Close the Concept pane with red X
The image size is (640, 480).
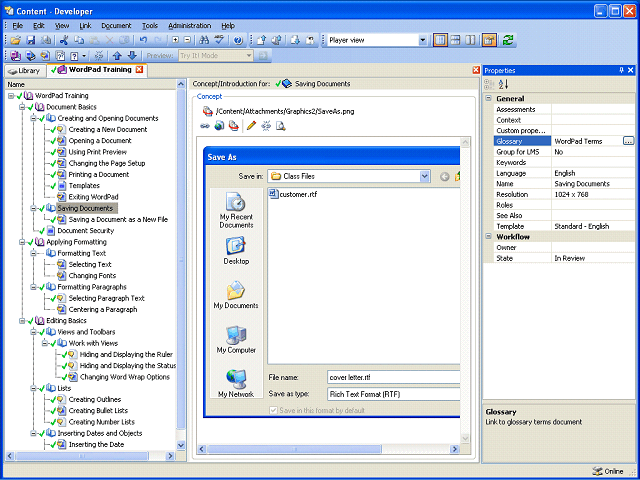tap(476, 70)
